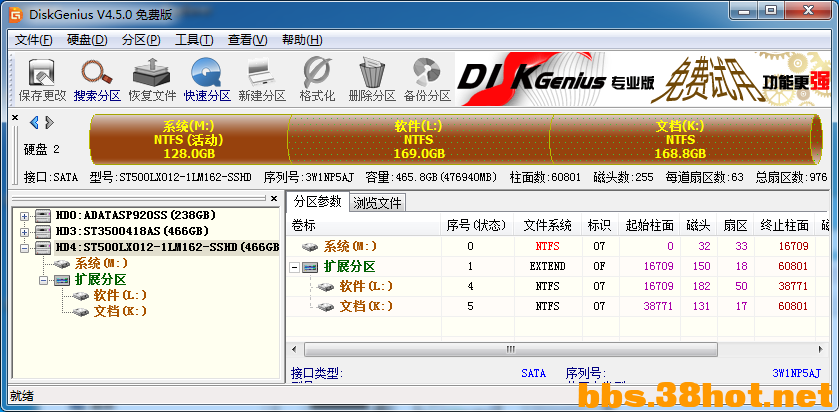Sort by the 终止柱面 column header
The width and height of the screenshot is (839, 412).
click(784, 226)
